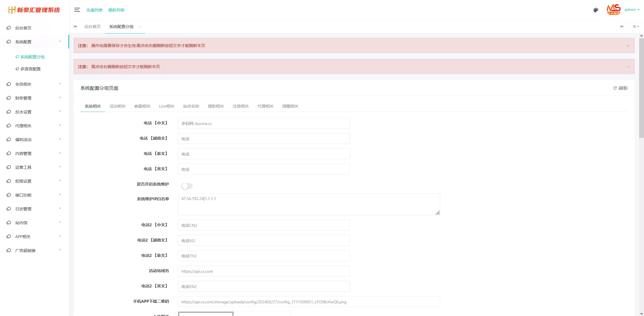644x316 pixels.
Task: Open the 充值列表 link
Action: (94, 10)
